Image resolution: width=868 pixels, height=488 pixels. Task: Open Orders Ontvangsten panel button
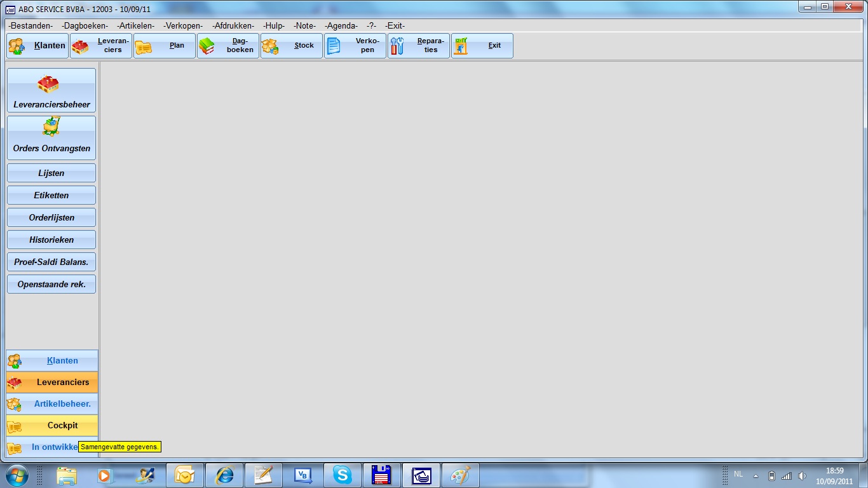(51, 138)
